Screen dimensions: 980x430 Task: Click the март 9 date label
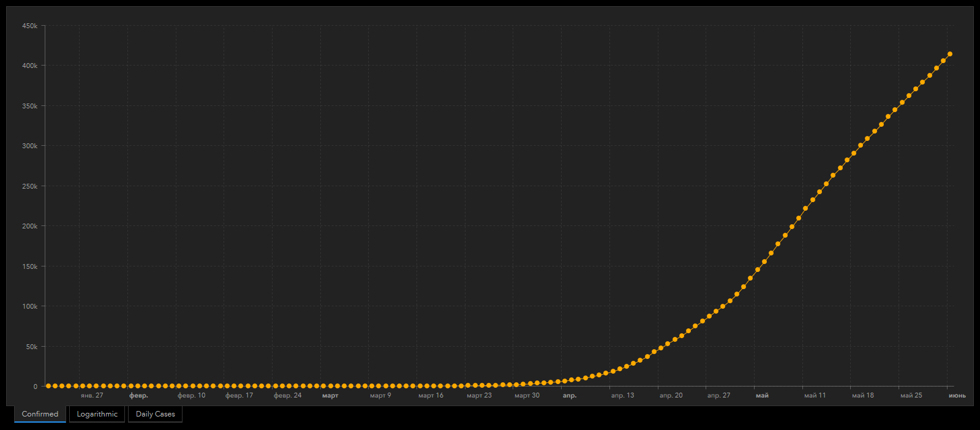click(380, 396)
